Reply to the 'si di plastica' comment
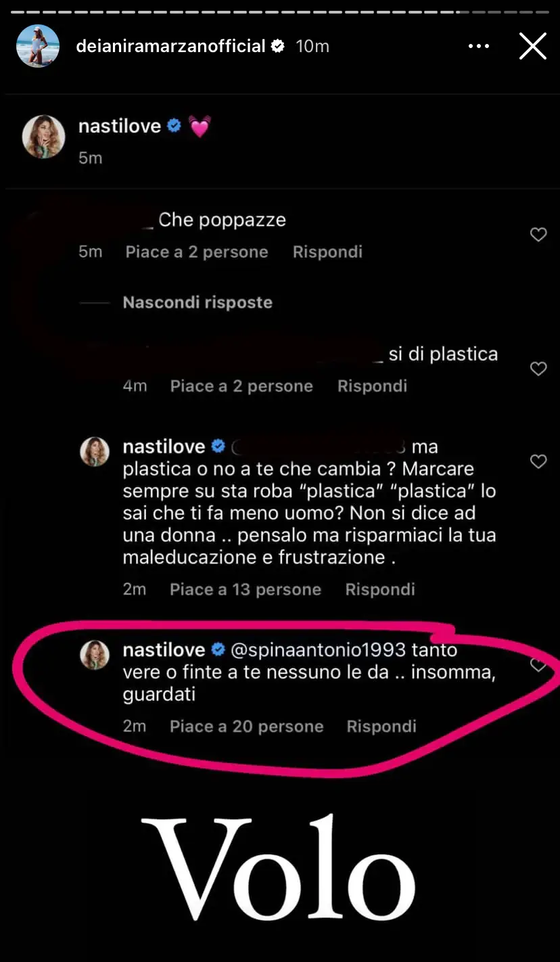Screen dimensions: 560x962 point(372,386)
